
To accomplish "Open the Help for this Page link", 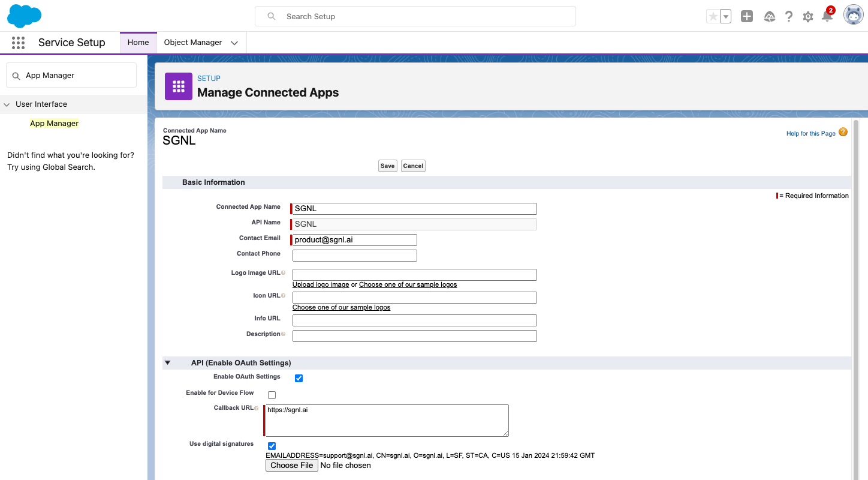I will click(810, 133).
